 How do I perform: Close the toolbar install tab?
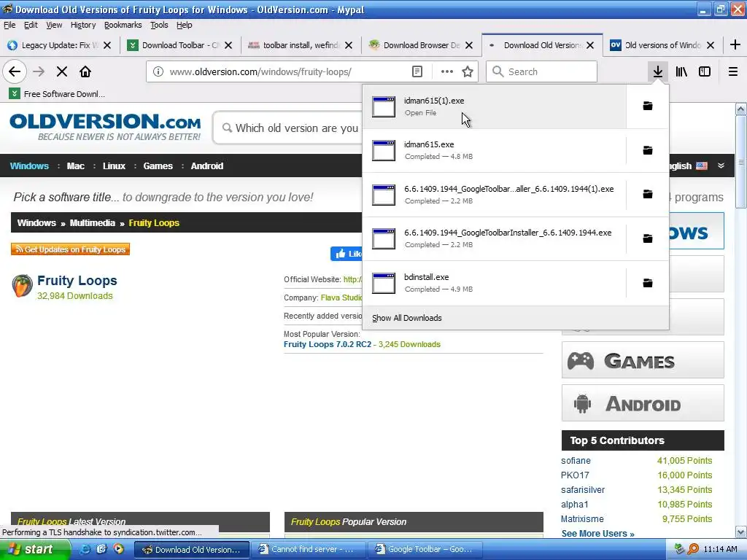[x=349, y=45]
